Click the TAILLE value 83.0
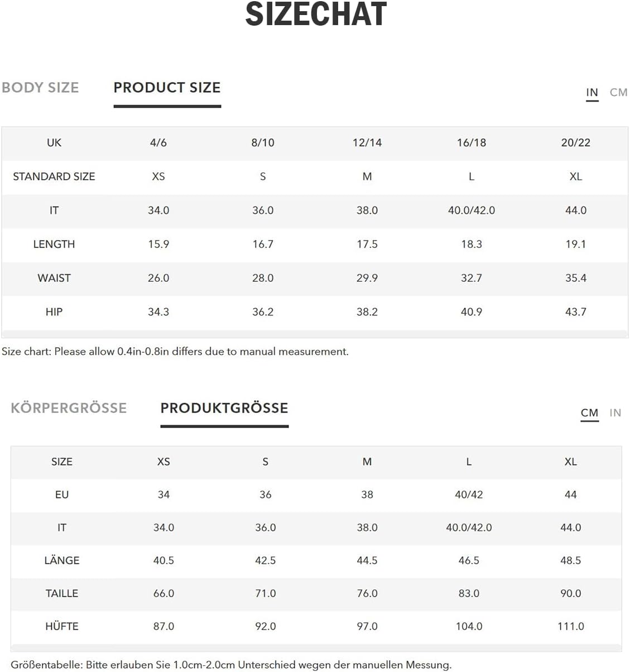Image resolution: width=630 pixels, height=672 pixels. tap(469, 593)
